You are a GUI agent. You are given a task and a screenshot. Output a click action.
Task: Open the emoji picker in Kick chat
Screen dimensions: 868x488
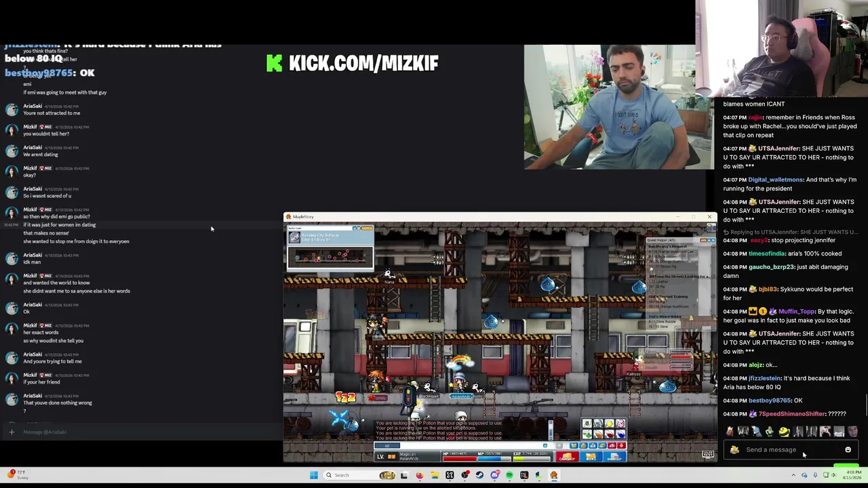pyautogui.click(x=848, y=449)
